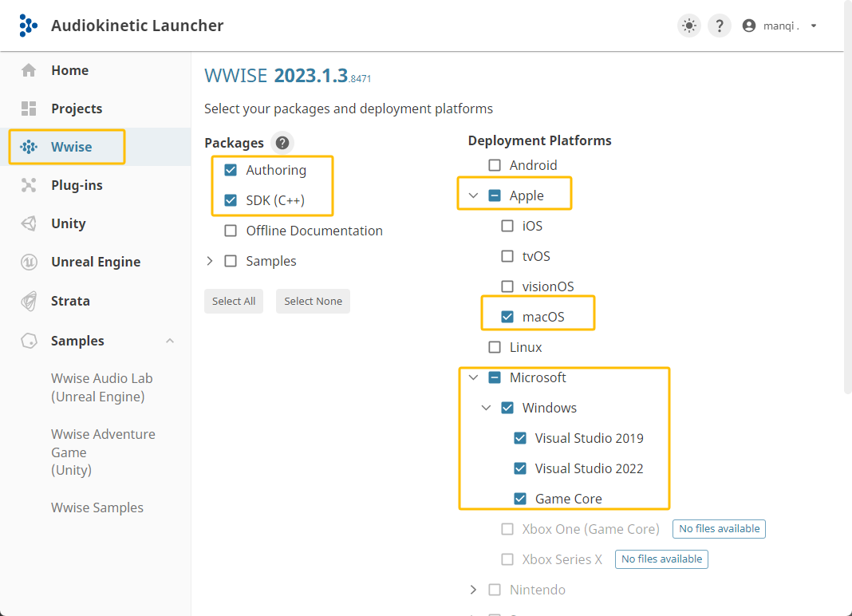Open Wwise Samples link
The width and height of the screenshot is (852, 616).
(x=97, y=507)
